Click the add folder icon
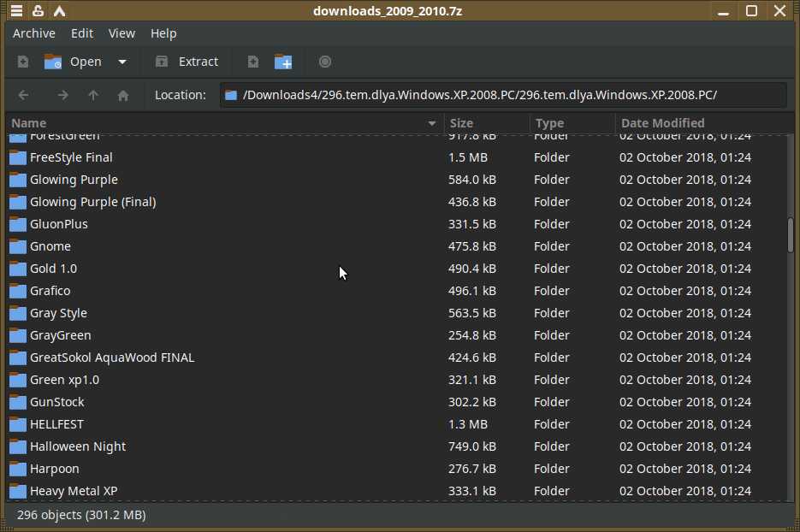Viewport: 800px width, 532px height. 283,62
